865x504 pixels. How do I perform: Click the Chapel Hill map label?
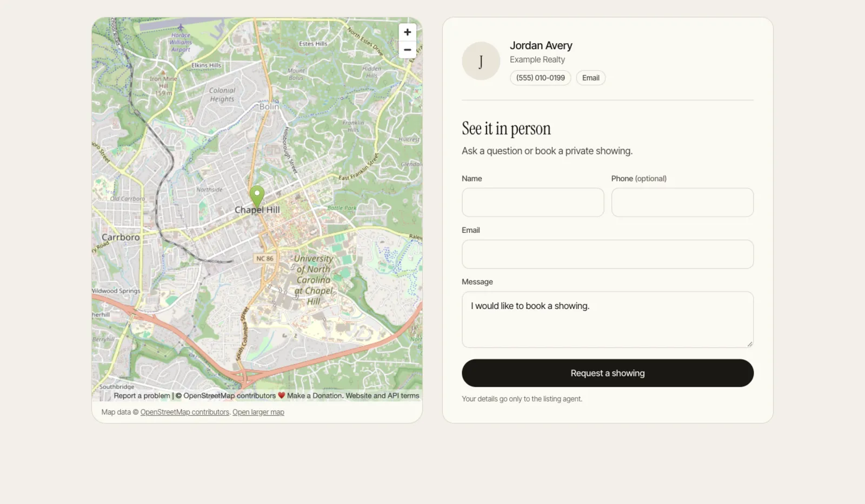coord(257,210)
